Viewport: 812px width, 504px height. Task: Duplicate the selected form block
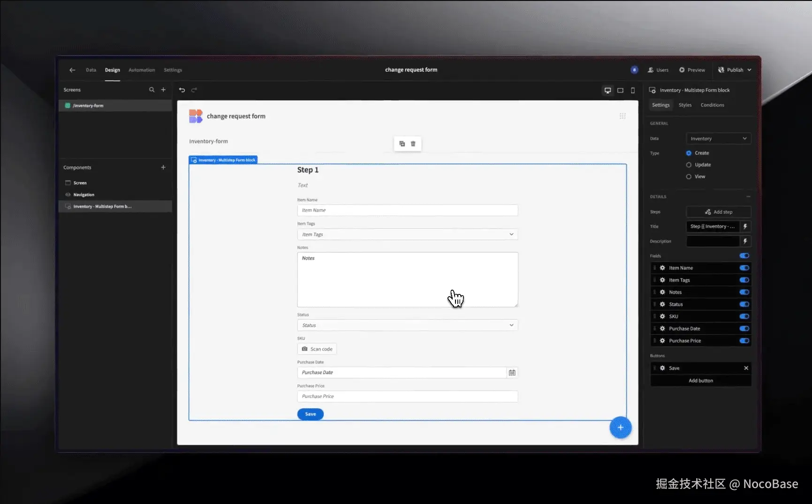coord(402,143)
